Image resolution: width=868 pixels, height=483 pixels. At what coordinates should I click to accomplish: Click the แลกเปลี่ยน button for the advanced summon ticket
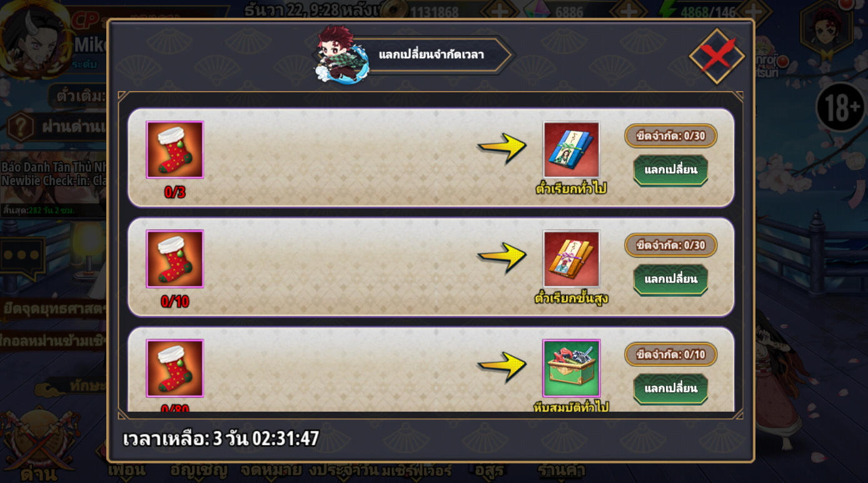pyautogui.click(x=670, y=279)
